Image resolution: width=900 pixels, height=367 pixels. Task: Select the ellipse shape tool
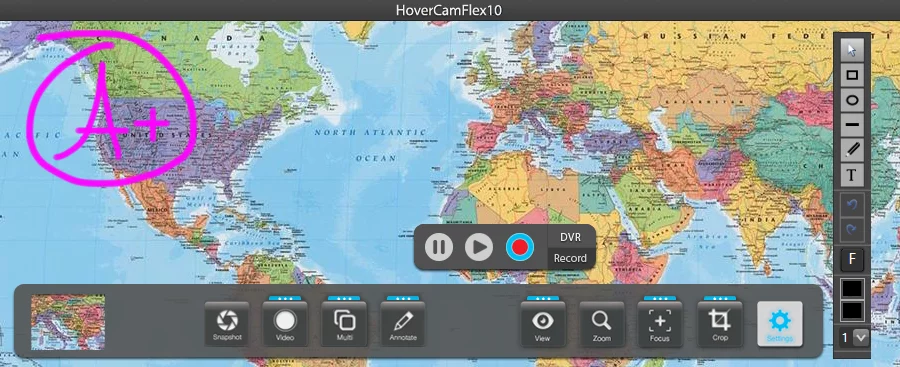tap(852, 101)
